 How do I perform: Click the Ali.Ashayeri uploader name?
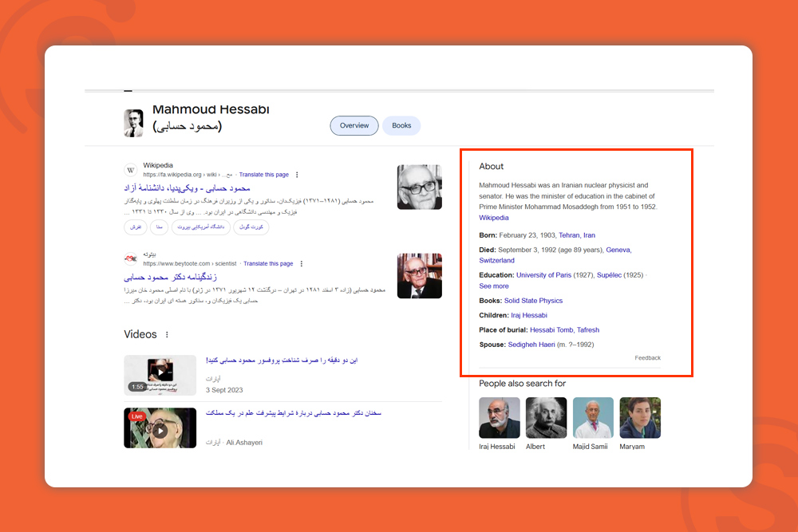point(244,443)
